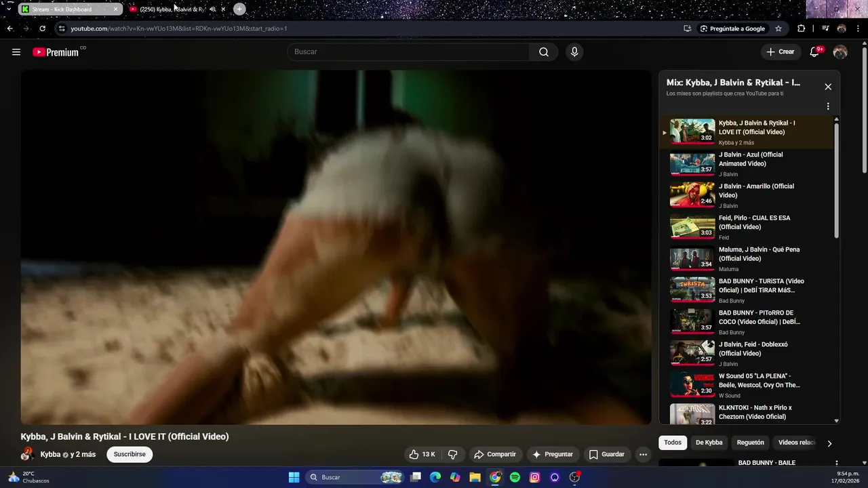Open the browser media control icon
The height and width of the screenshot is (488, 868).
coord(825,28)
